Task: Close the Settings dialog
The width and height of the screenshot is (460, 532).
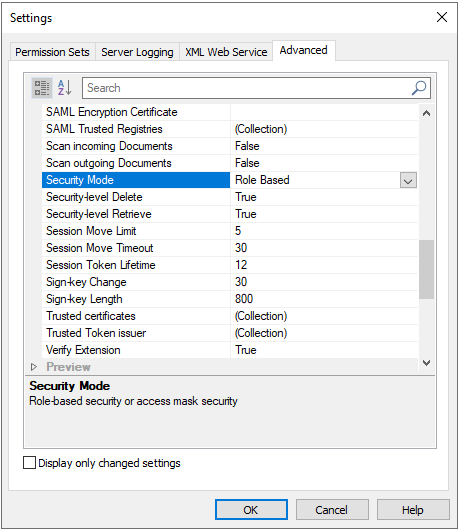Action: point(442,17)
